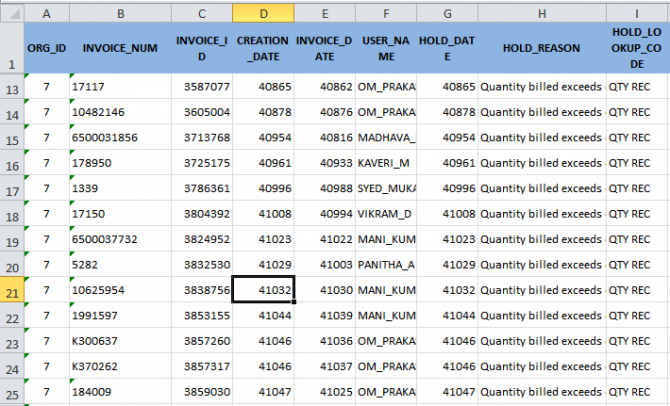Screen dimensions: 670x406
Task: Click the row 25 header
Action: tap(12, 392)
